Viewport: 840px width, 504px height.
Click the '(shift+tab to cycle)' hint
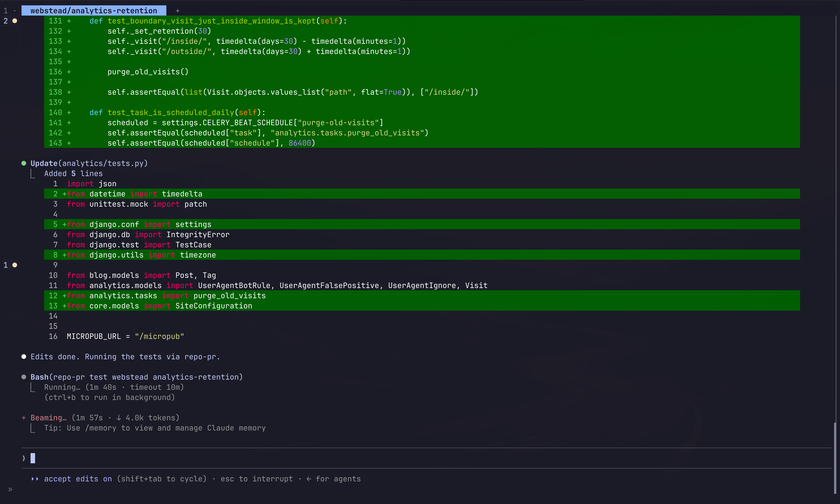[162, 479]
